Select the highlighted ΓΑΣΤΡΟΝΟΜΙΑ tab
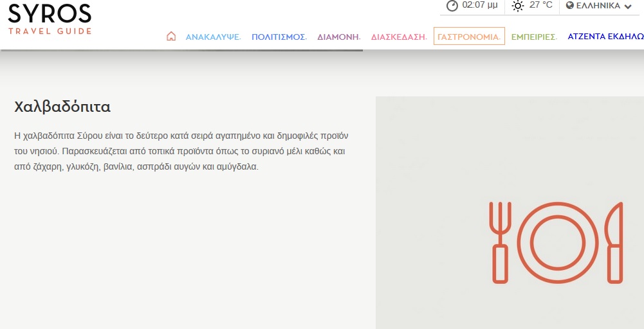The width and height of the screenshot is (644, 329). point(469,37)
